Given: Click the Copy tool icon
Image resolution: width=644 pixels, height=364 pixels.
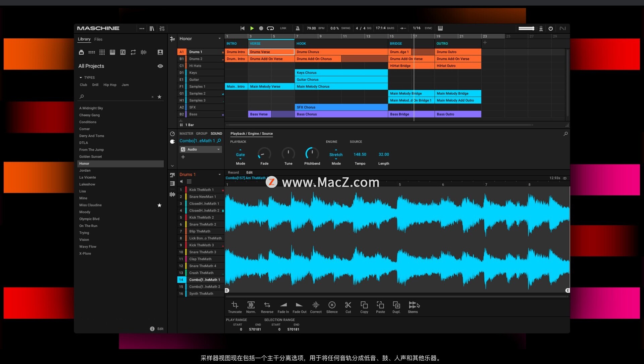Looking at the screenshot, I should pyautogui.click(x=364, y=305).
